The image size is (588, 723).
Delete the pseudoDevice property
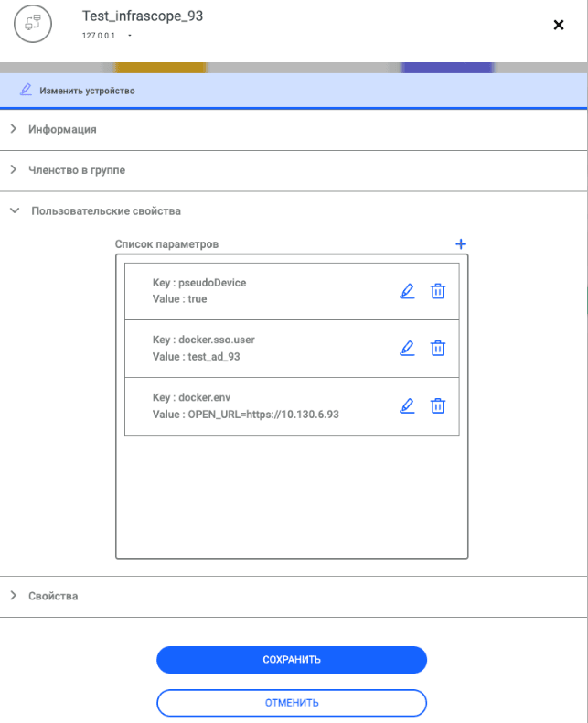pyautogui.click(x=438, y=291)
